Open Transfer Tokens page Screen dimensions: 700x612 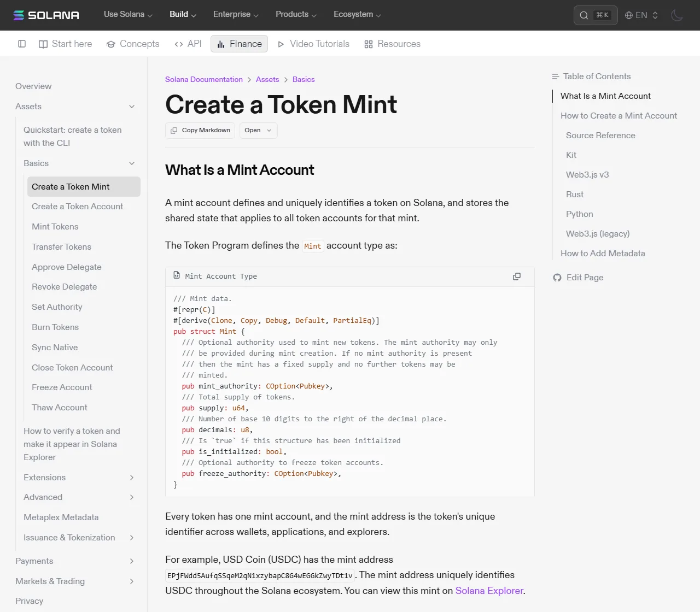[61, 247]
